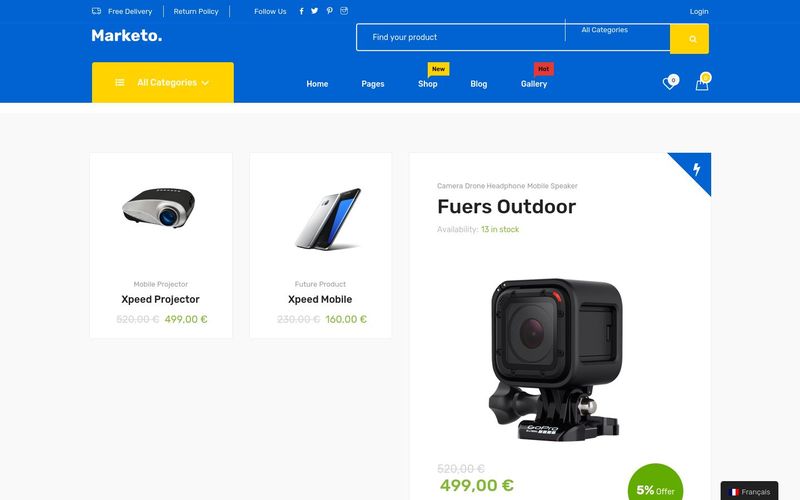The image size is (800, 500).
Task: Open the wishlist heart icon
Action: (x=670, y=82)
